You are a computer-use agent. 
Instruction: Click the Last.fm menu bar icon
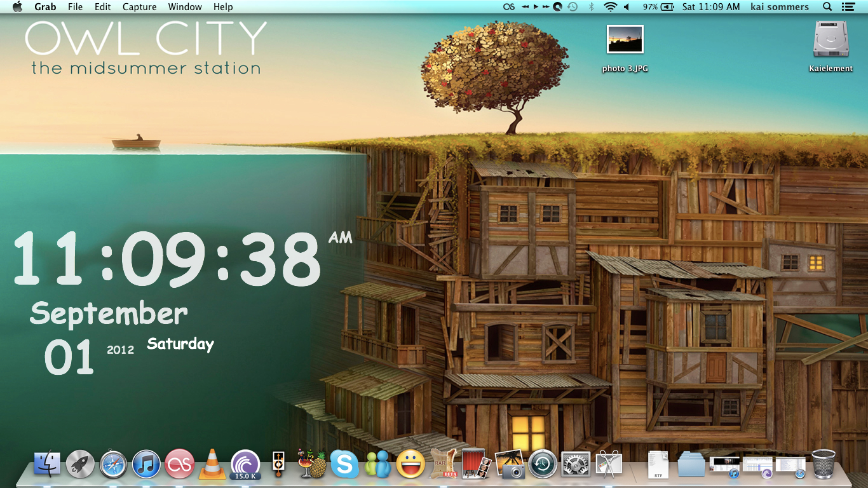point(508,7)
